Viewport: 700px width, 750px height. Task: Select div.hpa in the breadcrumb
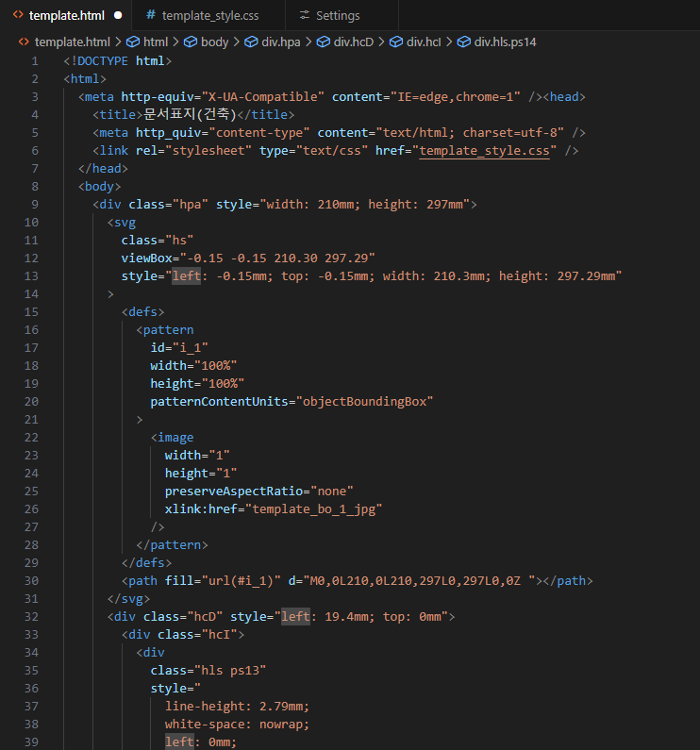pyautogui.click(x=281, y=42)
